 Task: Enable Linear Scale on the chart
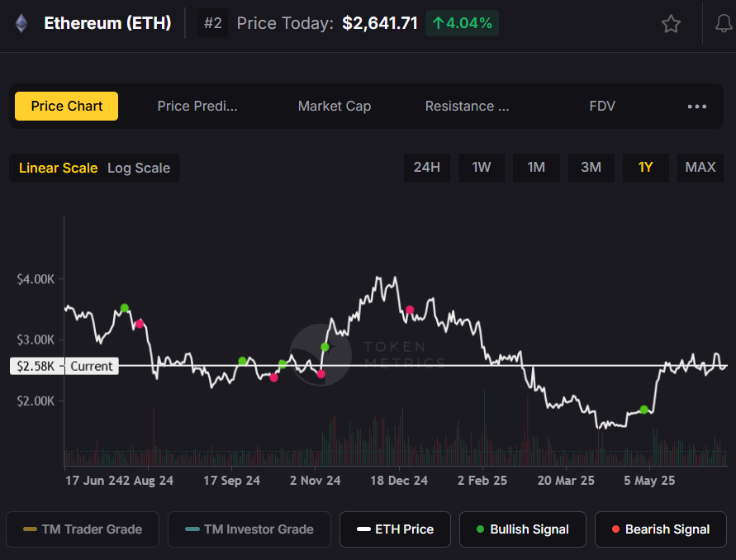[x=58, y=168]
